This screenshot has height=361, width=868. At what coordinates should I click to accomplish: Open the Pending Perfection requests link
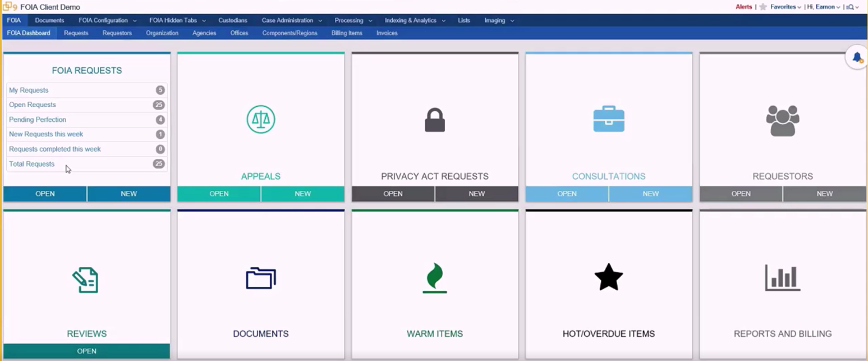38,120
